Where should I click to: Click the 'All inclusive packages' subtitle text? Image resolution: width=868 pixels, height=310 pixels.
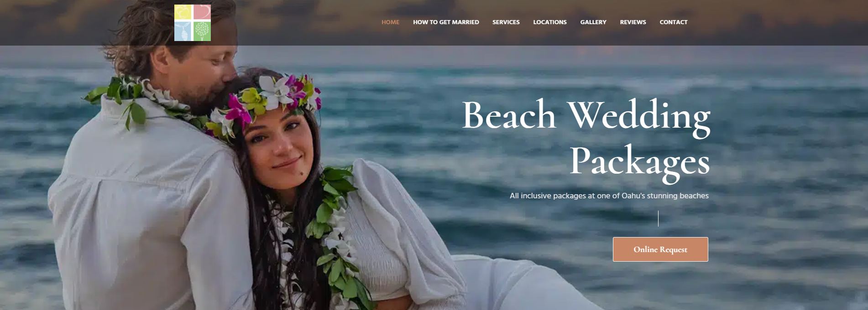coord(609,196)
